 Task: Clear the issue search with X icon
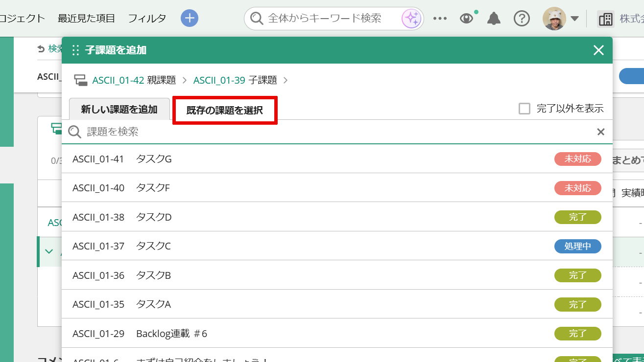pos(601,132)
